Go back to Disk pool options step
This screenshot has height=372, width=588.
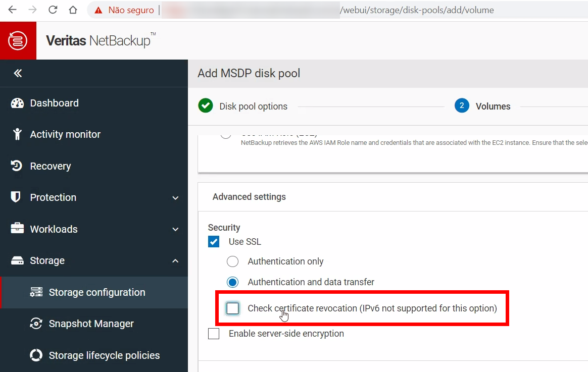coord(253,107)
